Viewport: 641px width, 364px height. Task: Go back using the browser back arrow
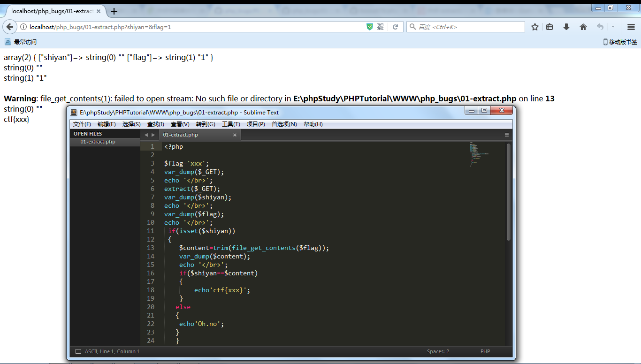click(x=9, y=27)
